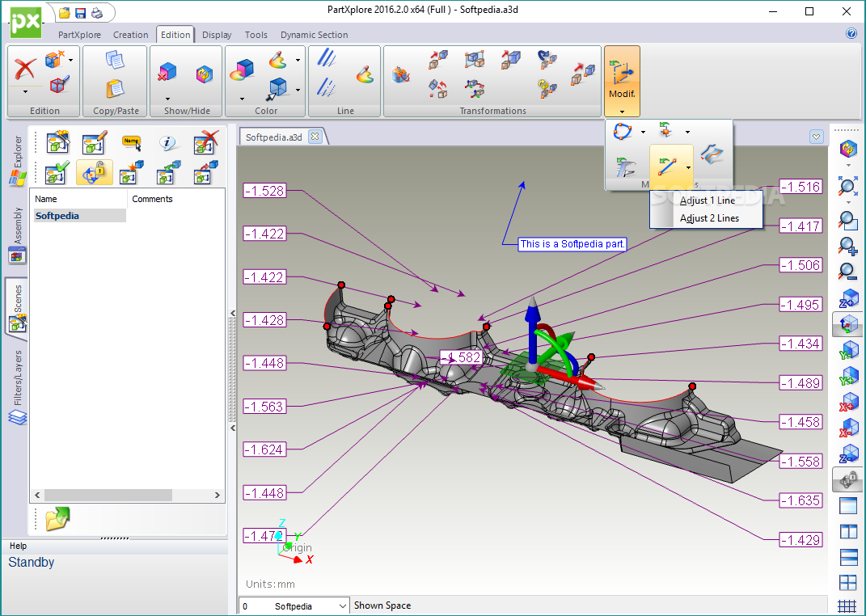This screenshot has width=866, height=616.
Task: Click the Copy icon in the Copy/Paste group
Action: [115, 60]
